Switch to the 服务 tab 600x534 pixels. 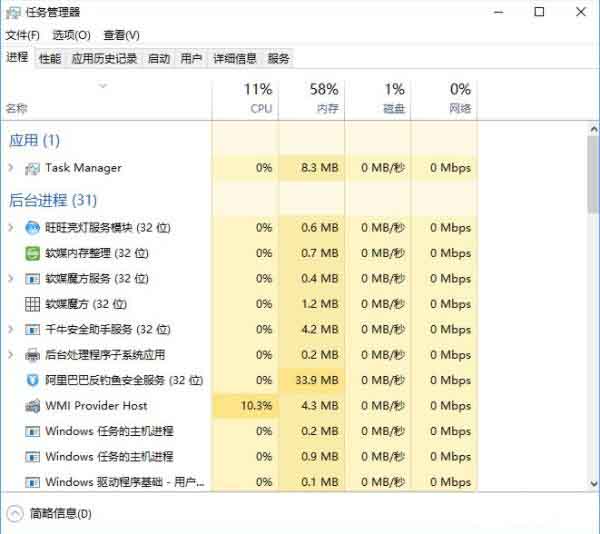[x=278, y=59]
